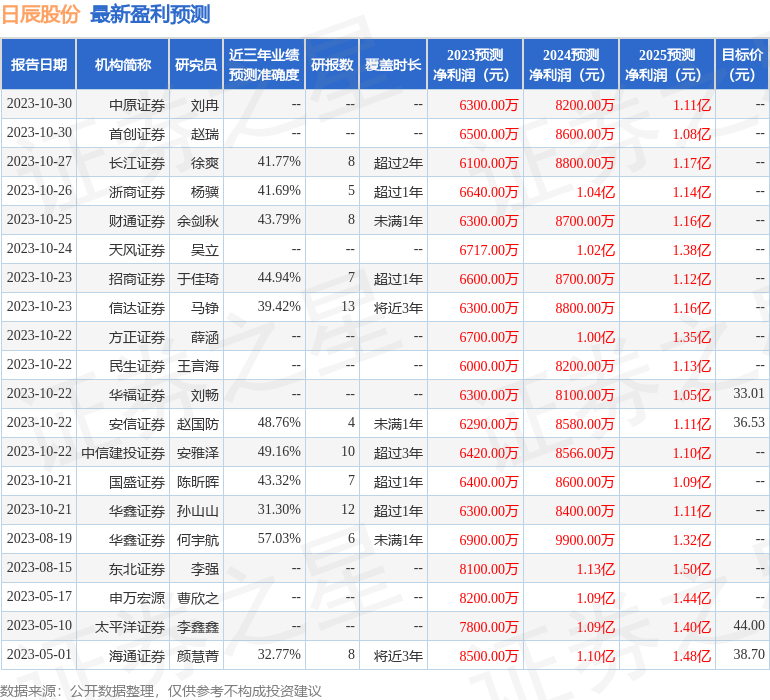Click the 8566.00万 profit value

(585, 453)
